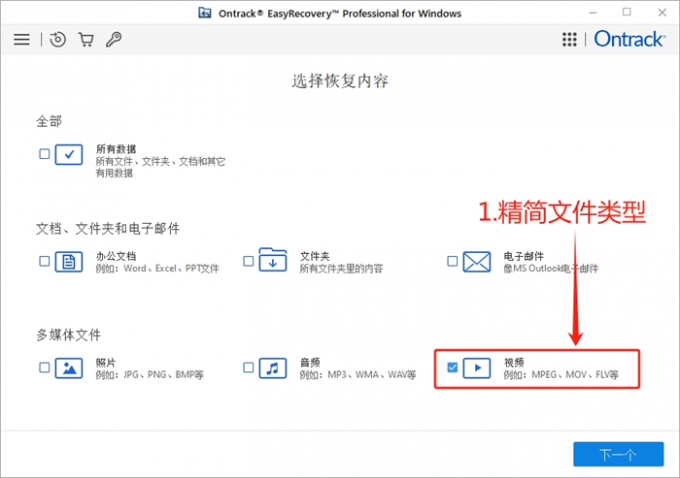Viewport: 680px width, 478px height.
Task: Click the 文档、文件夹和电子邮件 section heading
Action: click(x=108, y=229)
